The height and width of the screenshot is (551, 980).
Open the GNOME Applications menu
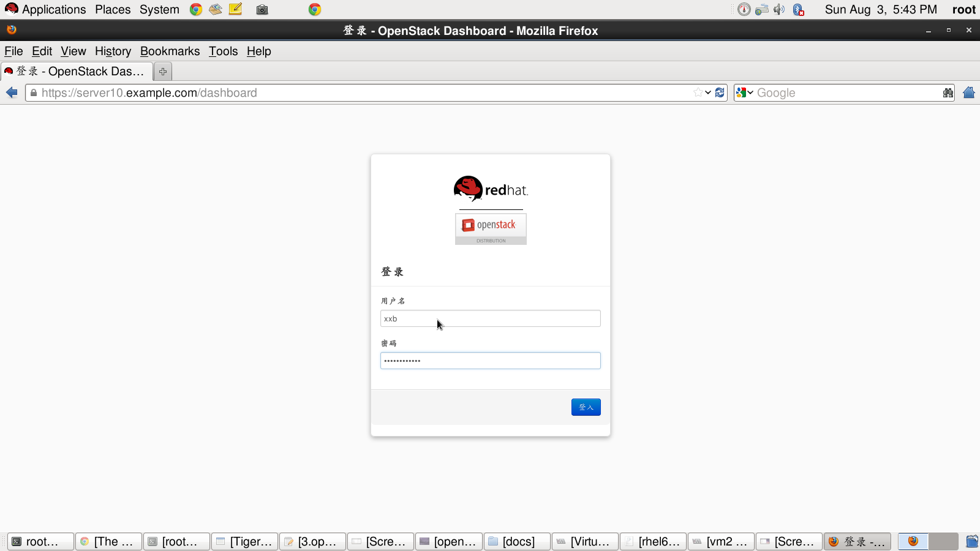45,9
